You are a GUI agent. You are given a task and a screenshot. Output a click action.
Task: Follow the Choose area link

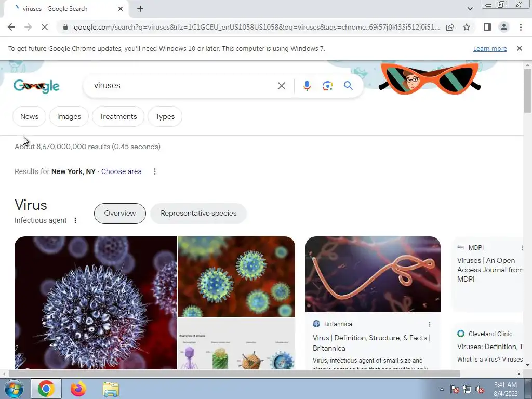121,171
